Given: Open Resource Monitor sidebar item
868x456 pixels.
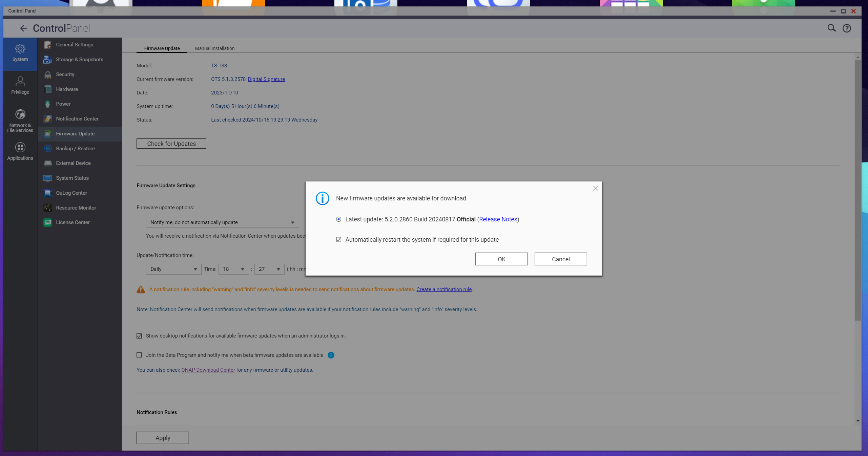Looking at the screenshot, I should pyautogui.click(x=76, y=208).
